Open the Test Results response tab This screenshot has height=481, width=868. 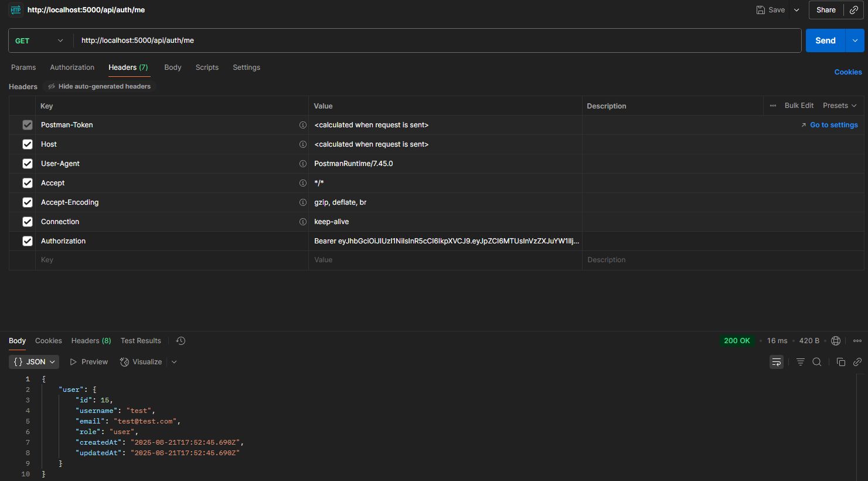click(141, 341)
